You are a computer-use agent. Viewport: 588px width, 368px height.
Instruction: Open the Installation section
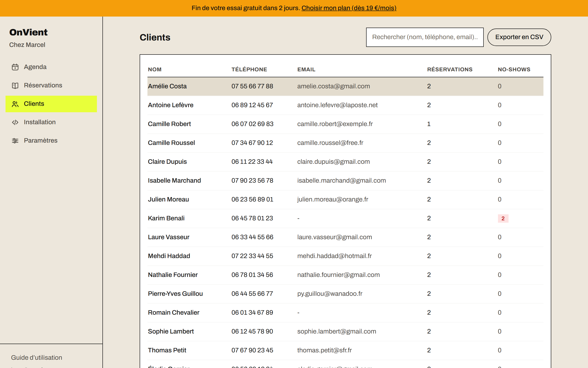tap(51, 122)
